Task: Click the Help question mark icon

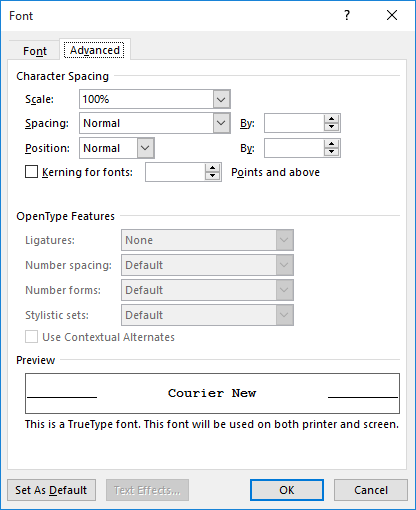Action: tap(347, 15)
